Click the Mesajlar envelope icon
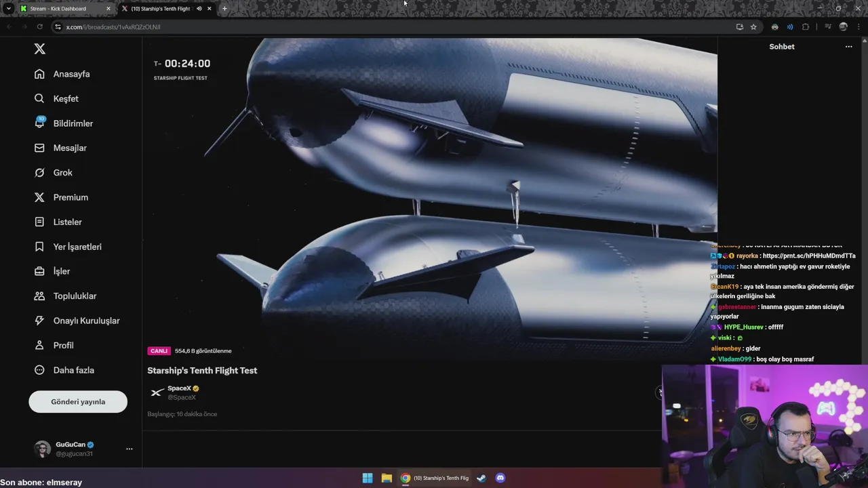Screen dimensions: 868x488 coord(39,148)
